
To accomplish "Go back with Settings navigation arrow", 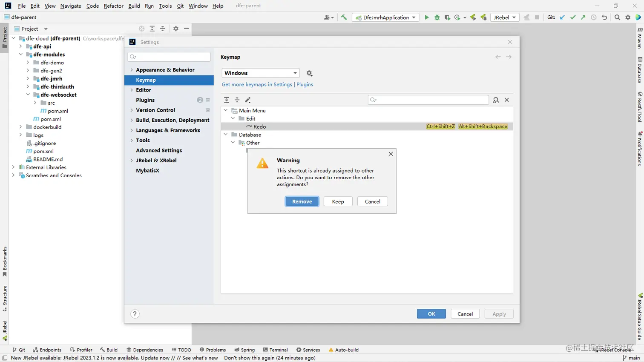I will [498, 57].
